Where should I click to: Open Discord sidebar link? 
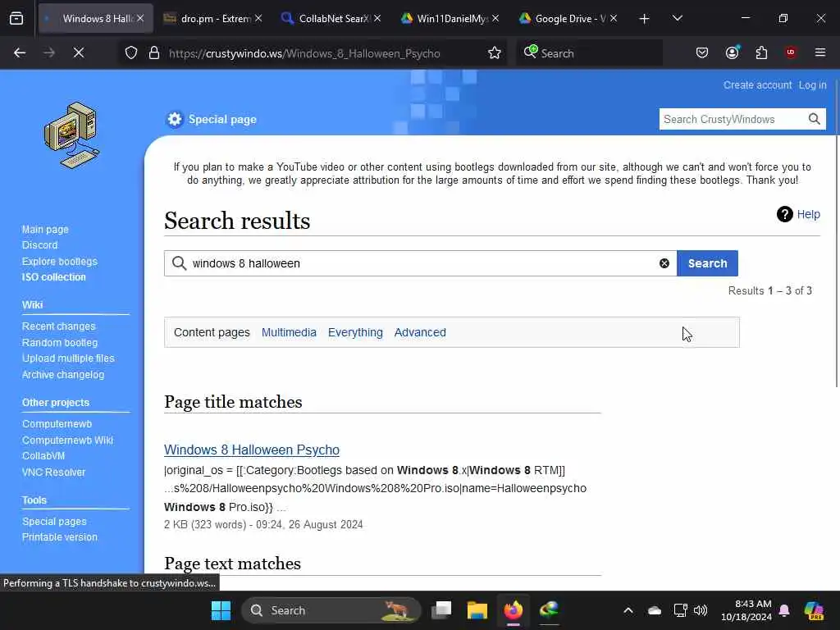(x=39, y=244)
